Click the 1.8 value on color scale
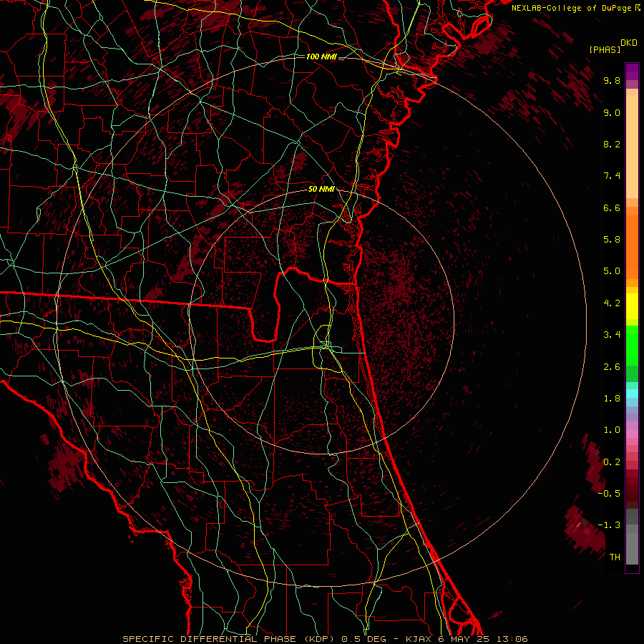This screenshot has width=644, height=644. pos(612,399)
